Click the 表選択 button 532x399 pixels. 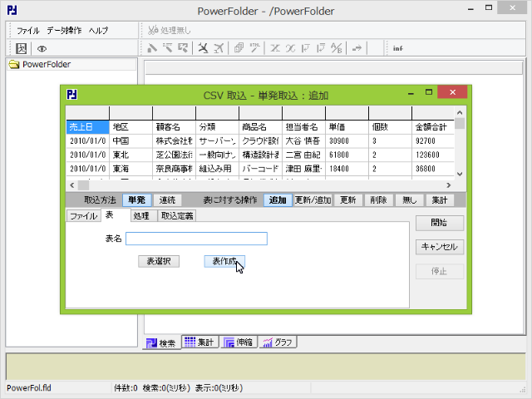[x=159, y=261]
